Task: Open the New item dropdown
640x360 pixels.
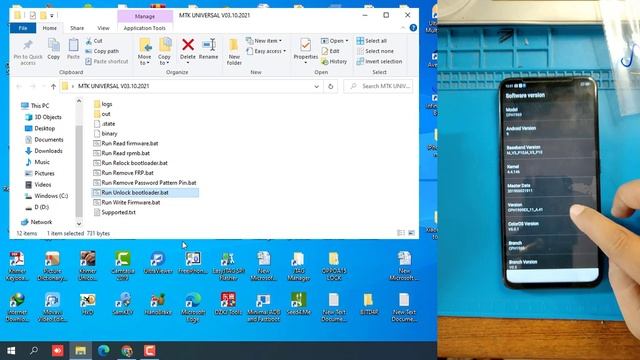Action: (x=264, y=41)
